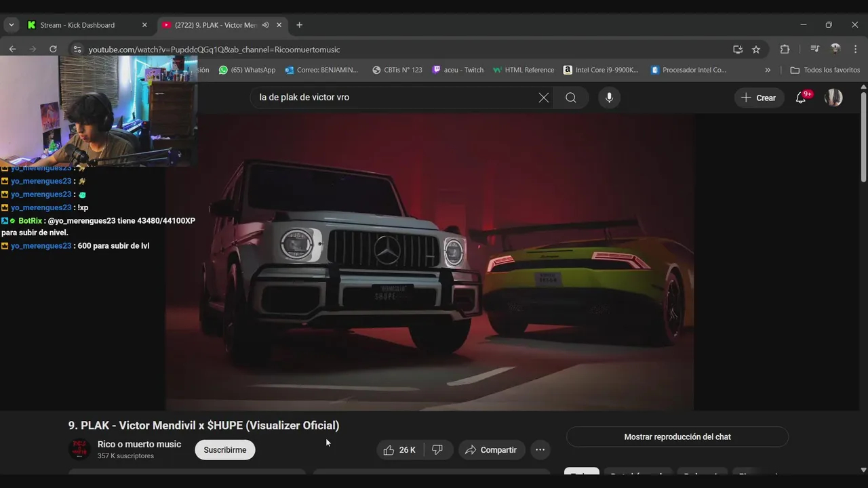Open the Extensions puzzle icon
The image size is (868, 488).
pyautogui.click(x=785, y=49)
